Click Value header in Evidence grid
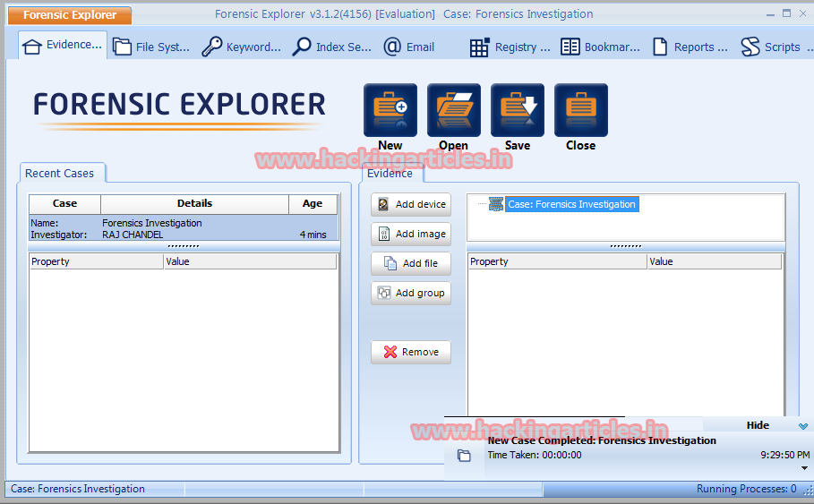Screen dimensions: 814x504 click(x=715, y=261)
